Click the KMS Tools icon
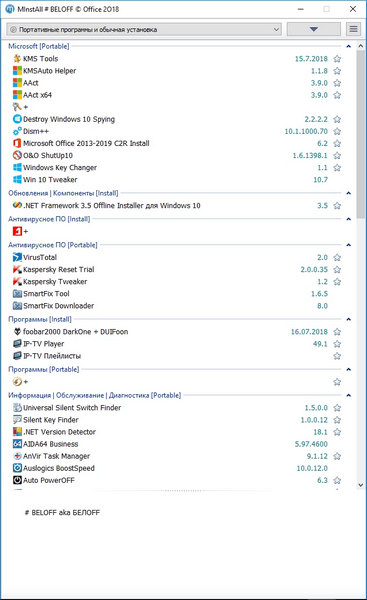 click(17, 59)
